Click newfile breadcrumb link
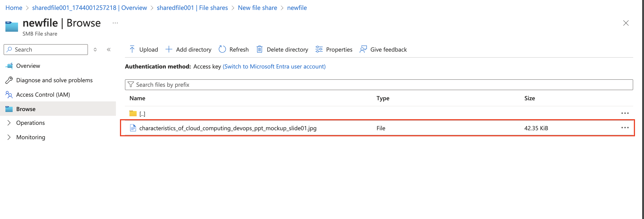The height and width of the screenshot is (219, 644). point(297,8)
